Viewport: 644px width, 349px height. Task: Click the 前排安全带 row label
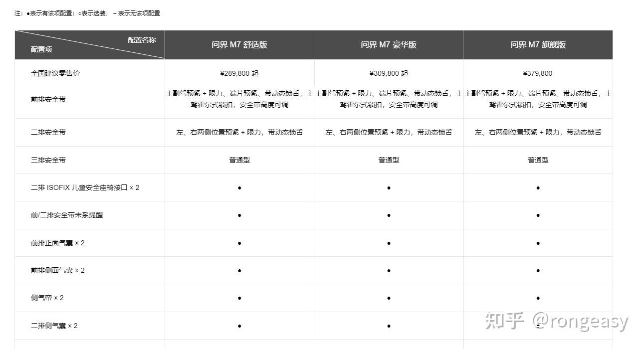point(48,99)
